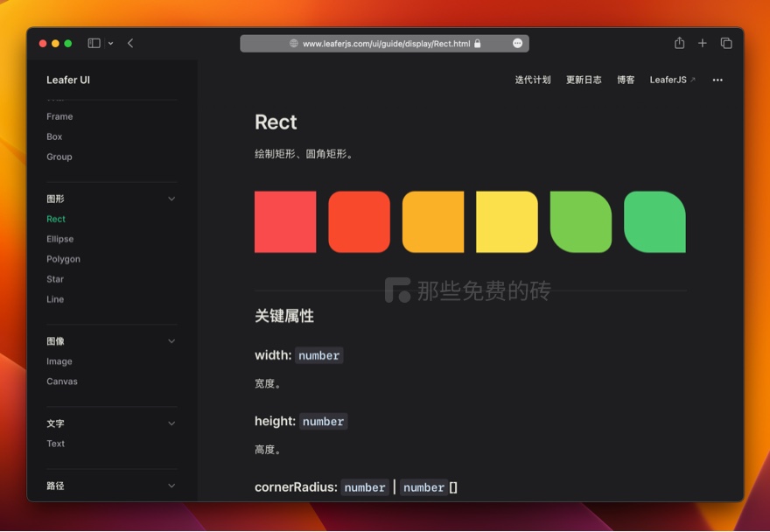Open LeaferJS external link

tap(672, 80)
